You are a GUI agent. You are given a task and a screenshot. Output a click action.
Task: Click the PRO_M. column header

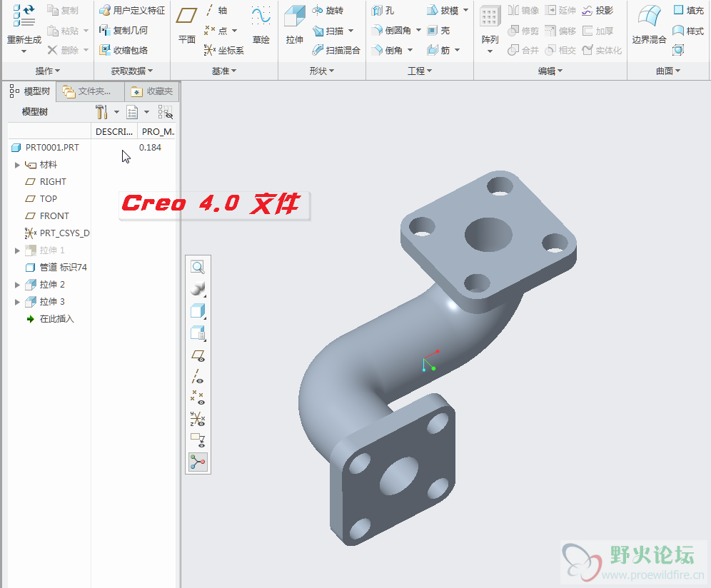(x=157, y=131)
